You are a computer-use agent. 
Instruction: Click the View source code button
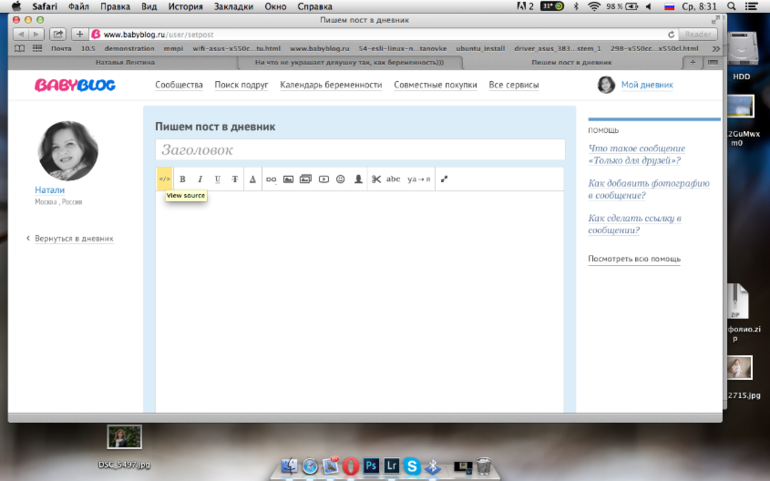164,179
